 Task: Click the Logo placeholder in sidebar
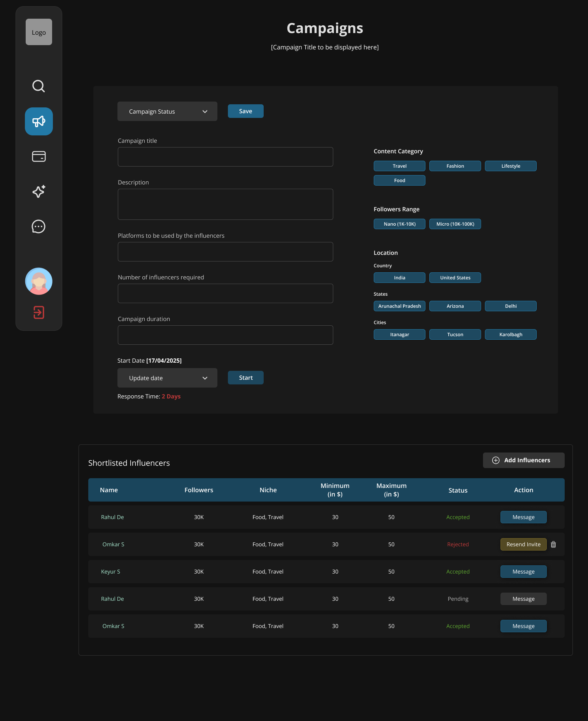[39, 32]
